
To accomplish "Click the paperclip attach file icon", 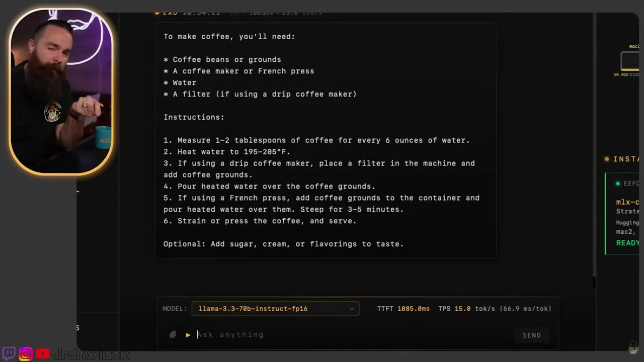I will tap(173, 335).
